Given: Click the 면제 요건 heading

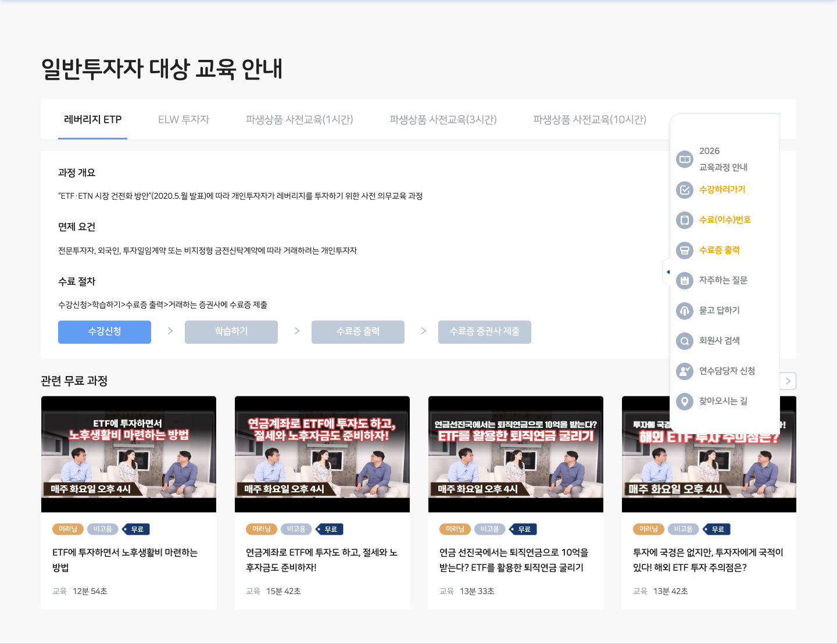Looking at the screenshot, I should click(x=77, y=227).
